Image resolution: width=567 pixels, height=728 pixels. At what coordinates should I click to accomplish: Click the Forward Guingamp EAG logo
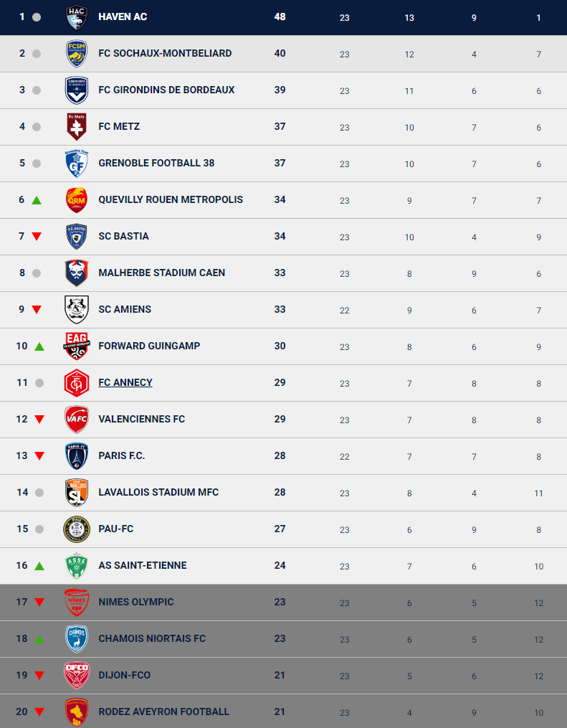point(77,346)
